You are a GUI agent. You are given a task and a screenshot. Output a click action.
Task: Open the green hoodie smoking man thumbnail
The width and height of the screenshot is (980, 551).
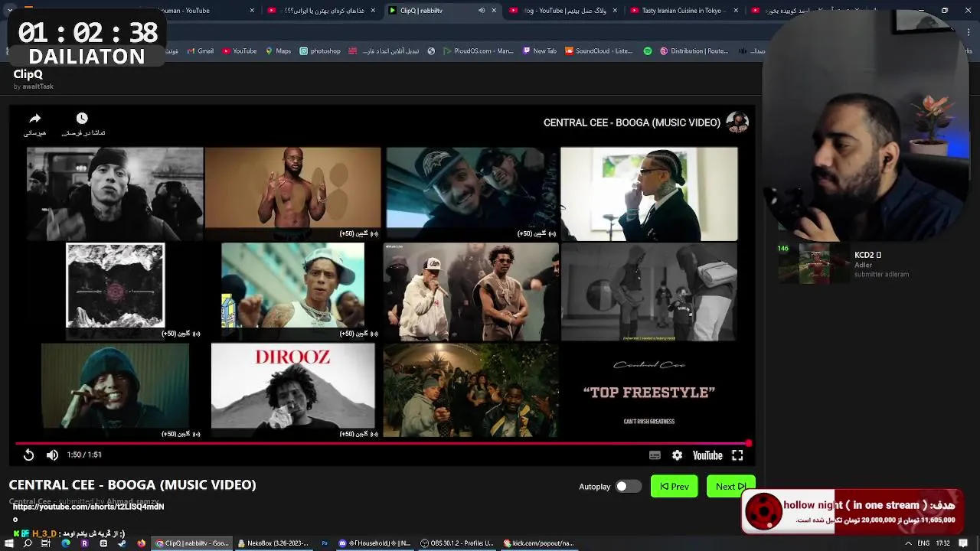[115, 386]
